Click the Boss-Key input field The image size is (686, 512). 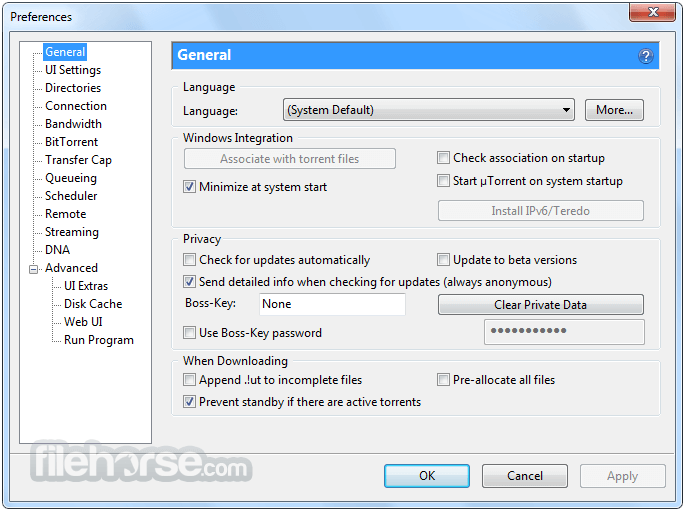pos(332,304)
